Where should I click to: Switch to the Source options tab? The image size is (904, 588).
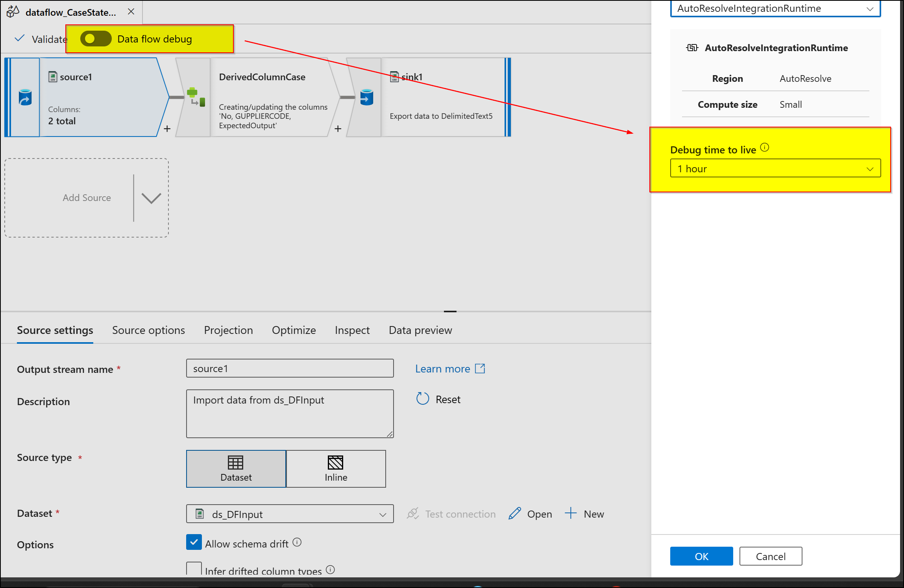point(148,330)
